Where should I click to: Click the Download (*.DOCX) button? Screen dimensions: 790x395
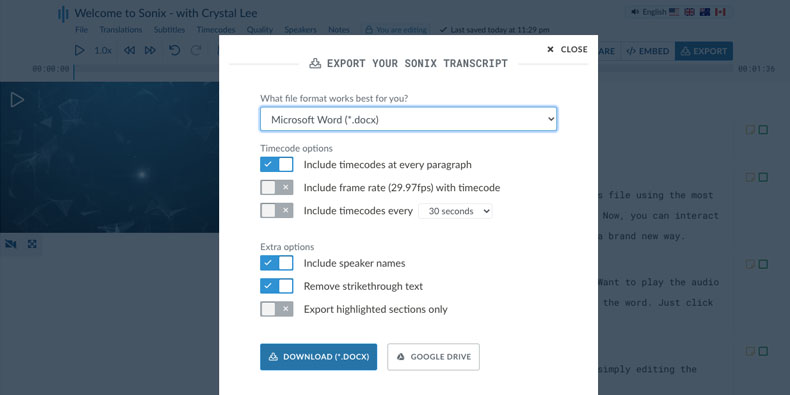[x=318, y=357]
